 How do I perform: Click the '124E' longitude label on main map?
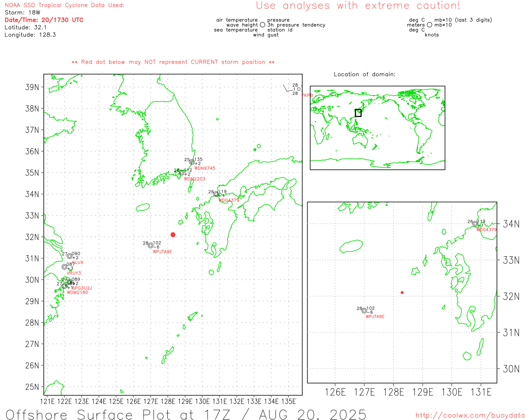[x=99, y=401]
